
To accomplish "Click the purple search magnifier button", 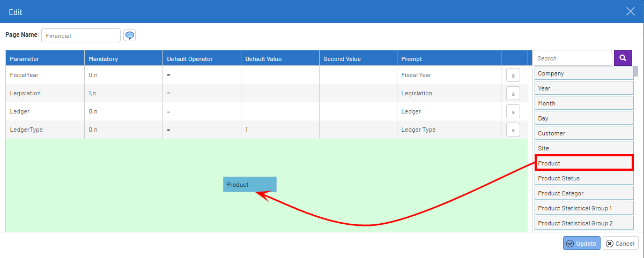I will 623,58.
